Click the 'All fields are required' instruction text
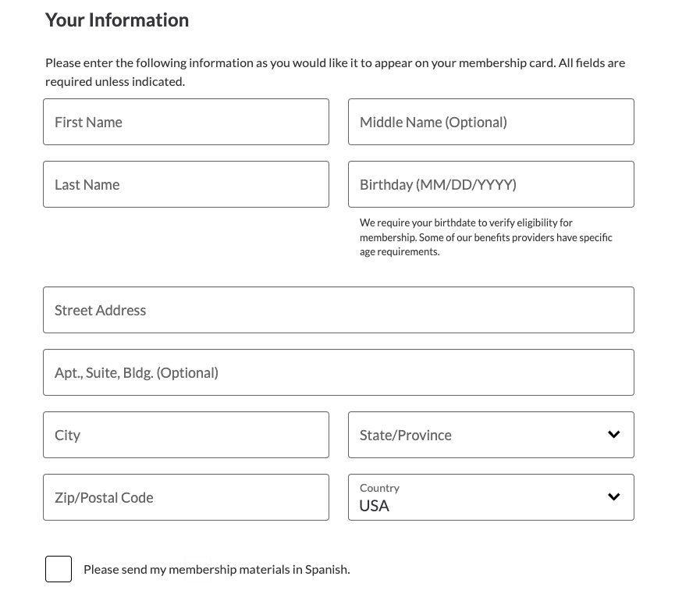 tap(335, 73)
